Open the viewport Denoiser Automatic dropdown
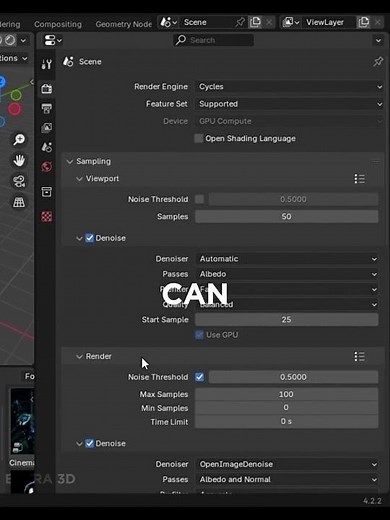 click(287, 259)
